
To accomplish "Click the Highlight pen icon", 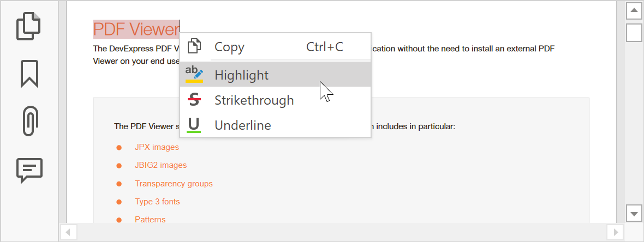I will (194, 75).
